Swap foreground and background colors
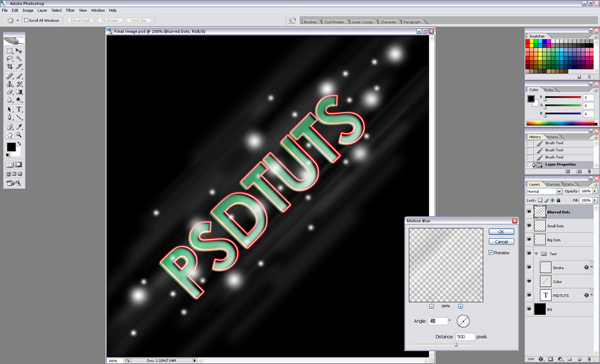The height and width of the screenshot is (364, 600). (x=19, y=144)
